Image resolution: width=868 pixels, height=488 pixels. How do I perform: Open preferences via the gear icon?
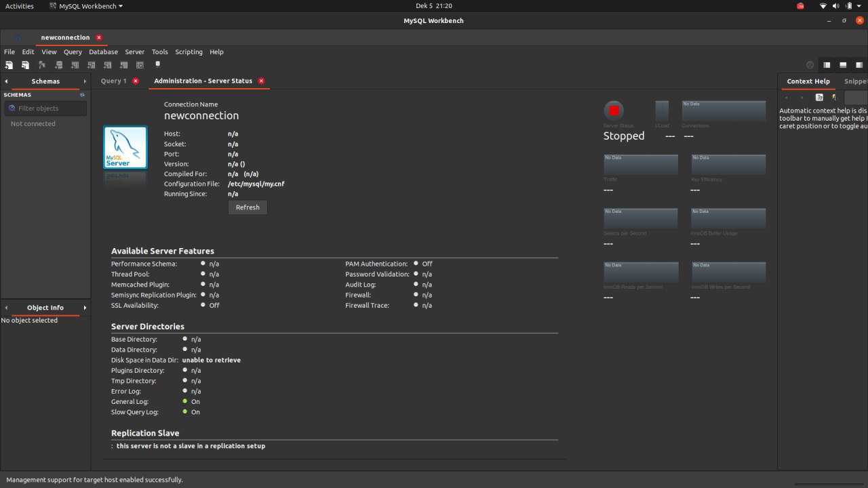click(810, 65)
